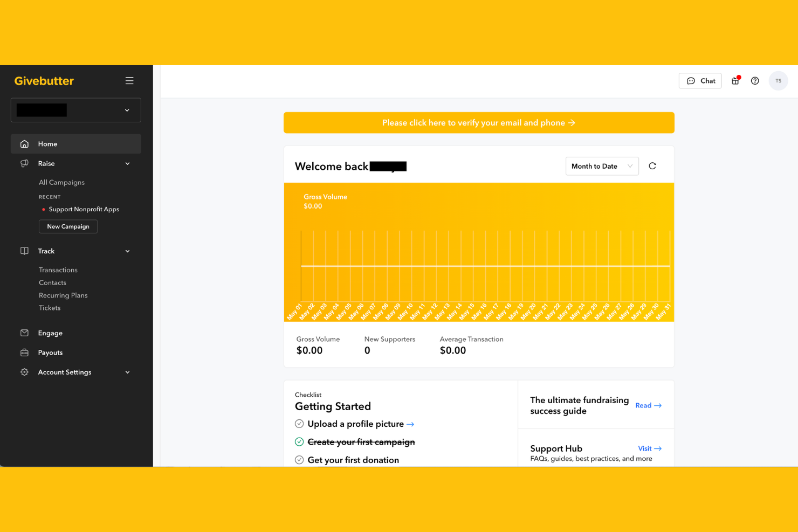Click the Track book icon
798x532 pixels.
[x=24, y=251]
